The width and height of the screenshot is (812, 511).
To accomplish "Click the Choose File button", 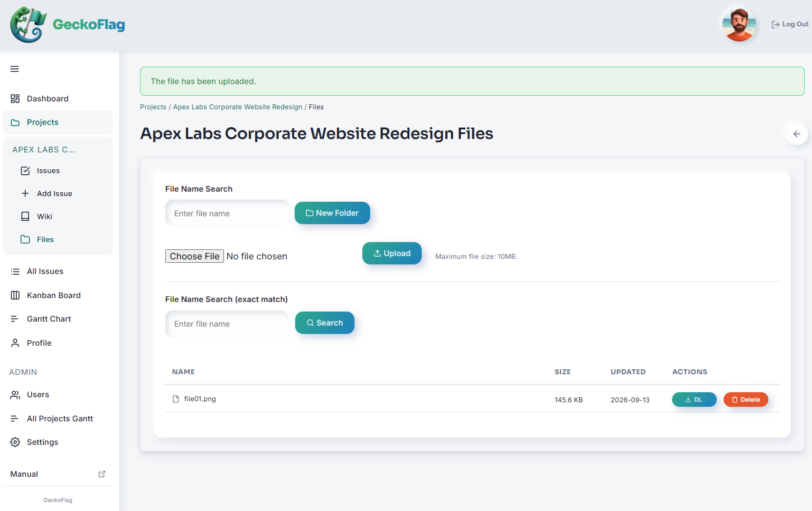I will point(194,256).
